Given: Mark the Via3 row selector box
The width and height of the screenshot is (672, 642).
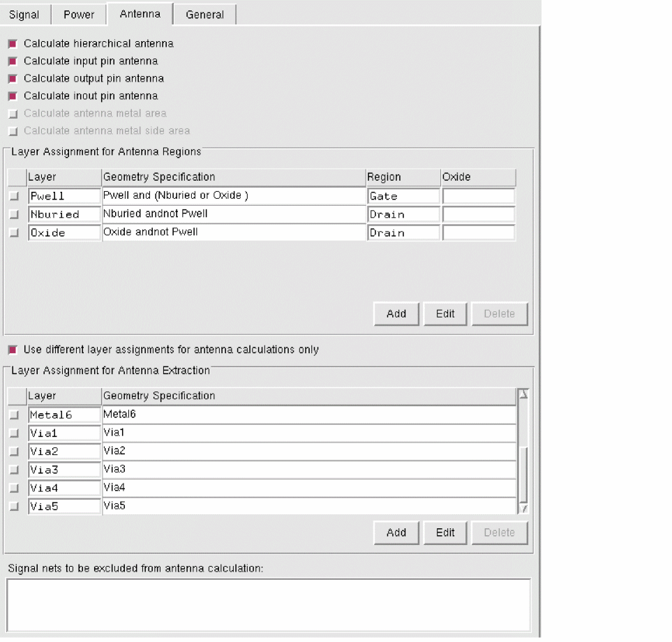Looking at the screenshot, I should (x=15, y=470).
